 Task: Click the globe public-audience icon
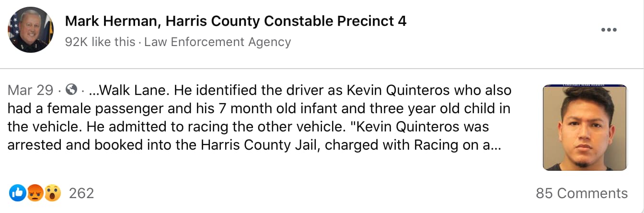[x=72, y=90]
